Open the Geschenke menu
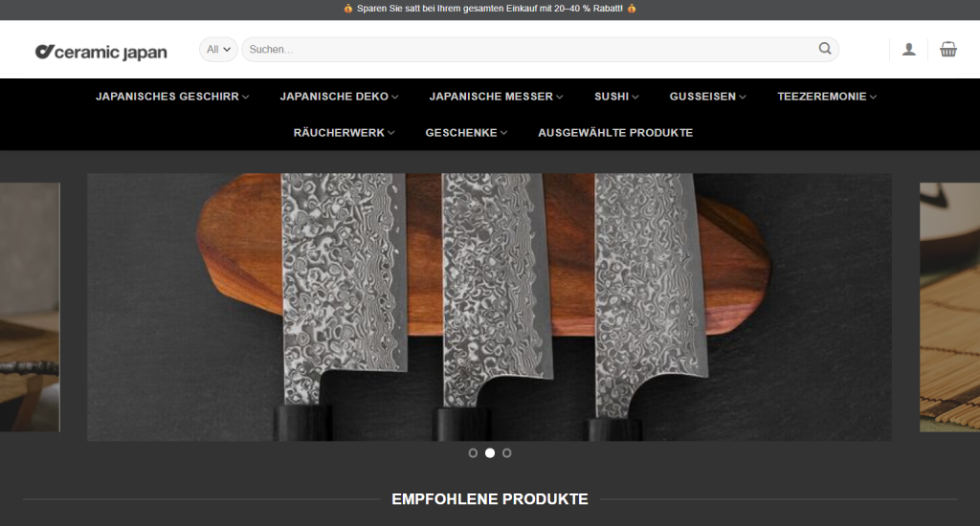Viewport: 980px width, 526px height. pyautogui.click(x=466, y=132)
